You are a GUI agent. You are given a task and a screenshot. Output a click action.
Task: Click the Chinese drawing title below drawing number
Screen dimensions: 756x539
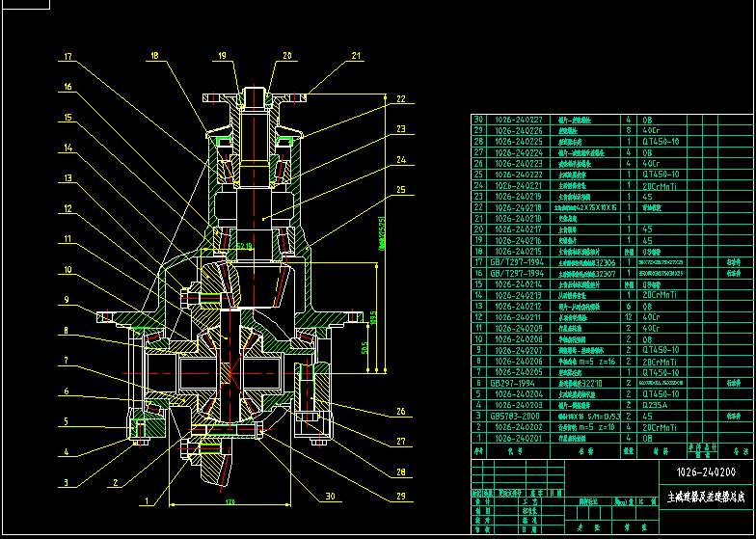(706, 499)
